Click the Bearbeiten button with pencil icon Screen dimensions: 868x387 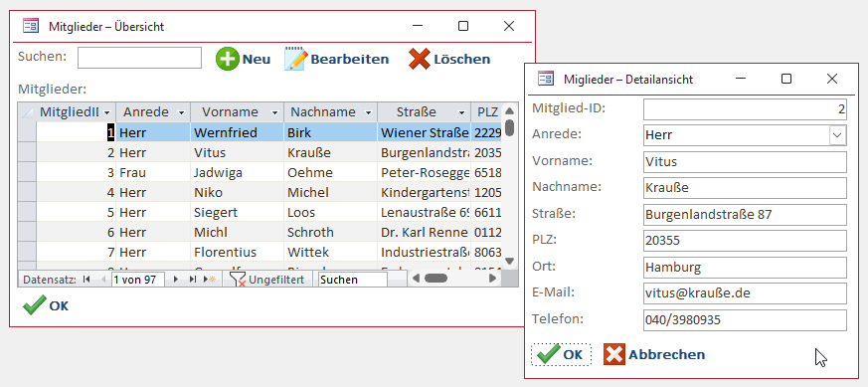[337, 59]
